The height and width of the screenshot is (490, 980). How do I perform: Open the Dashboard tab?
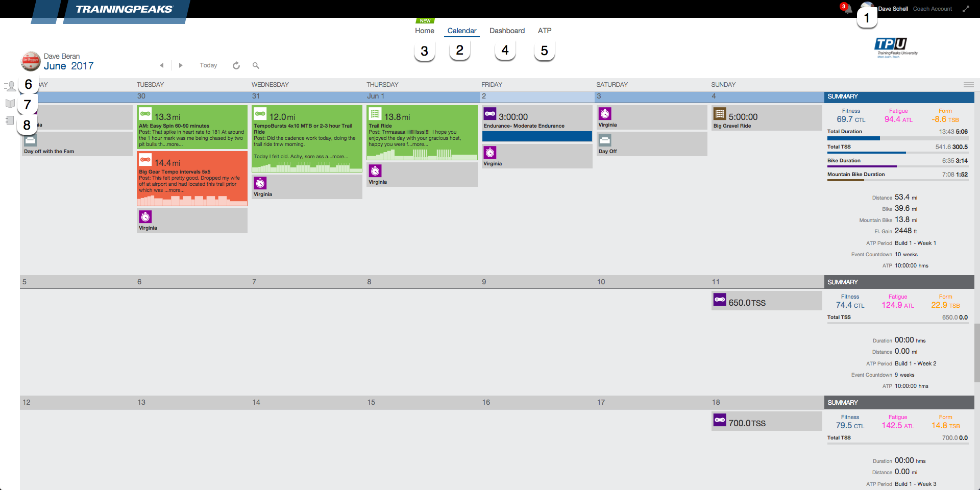click(507, 31)
